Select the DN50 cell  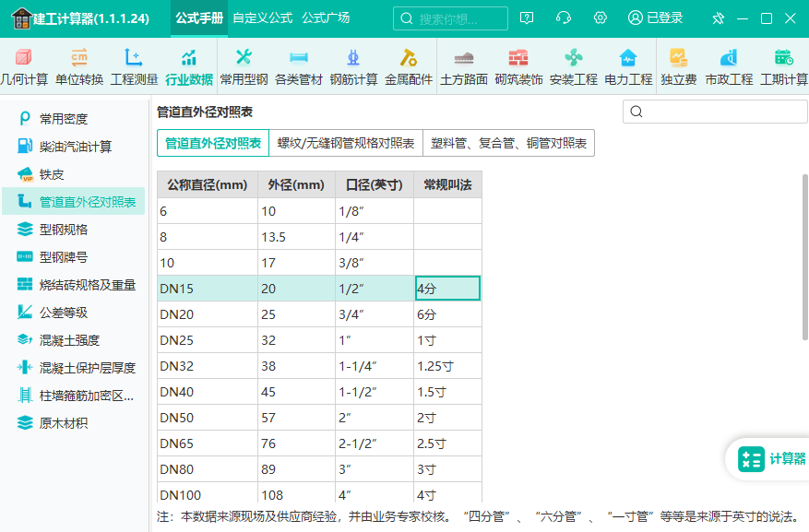(x=208, y=417)
